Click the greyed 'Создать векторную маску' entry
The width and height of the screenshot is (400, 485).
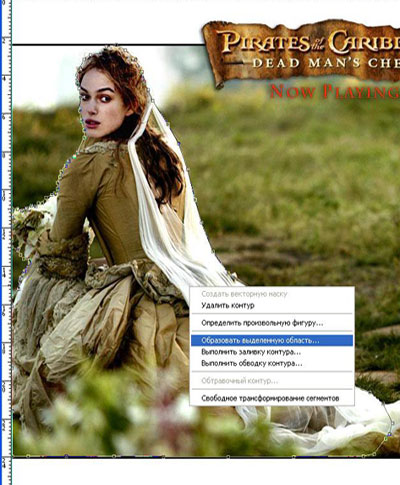(272, 294)
